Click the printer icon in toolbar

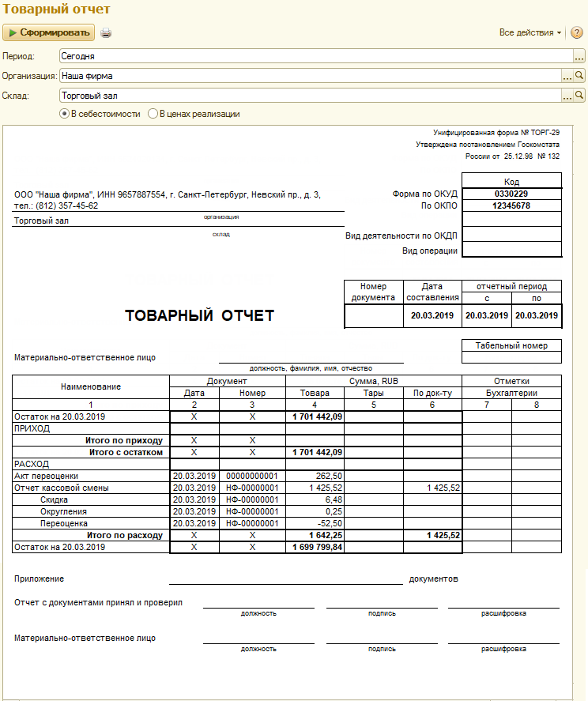[x=106, y=33]
